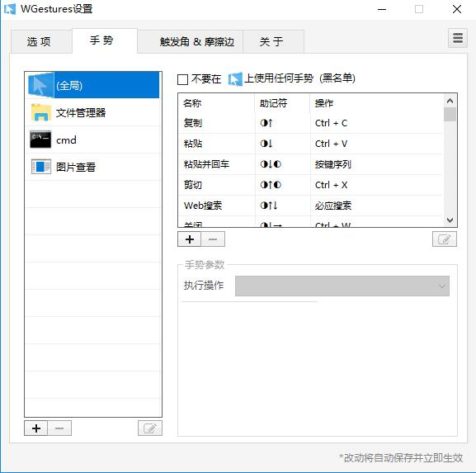Minimize the WGestures settings window
Screen dimensions: 476x473
click(382, 9)
